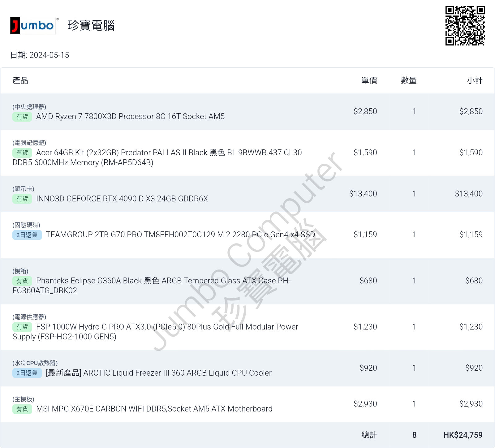Click the (固態硬碟) category label
The height and width of the screenshot is (448, 495).
click(x=26, y=225)
